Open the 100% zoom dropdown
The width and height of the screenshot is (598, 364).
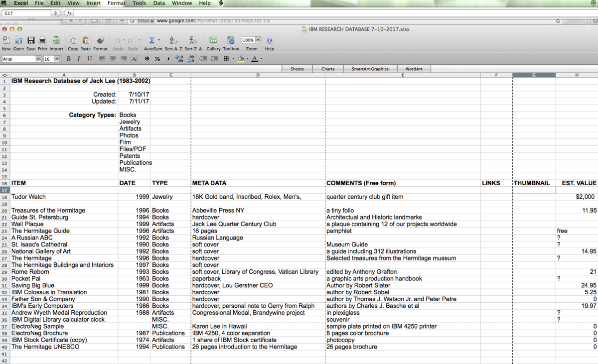tap(259, 40)
